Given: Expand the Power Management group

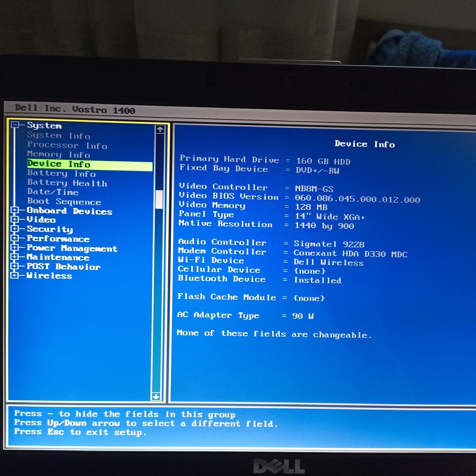Looking at the screenshot, I should pyautogui.click(x=15, y=248).
